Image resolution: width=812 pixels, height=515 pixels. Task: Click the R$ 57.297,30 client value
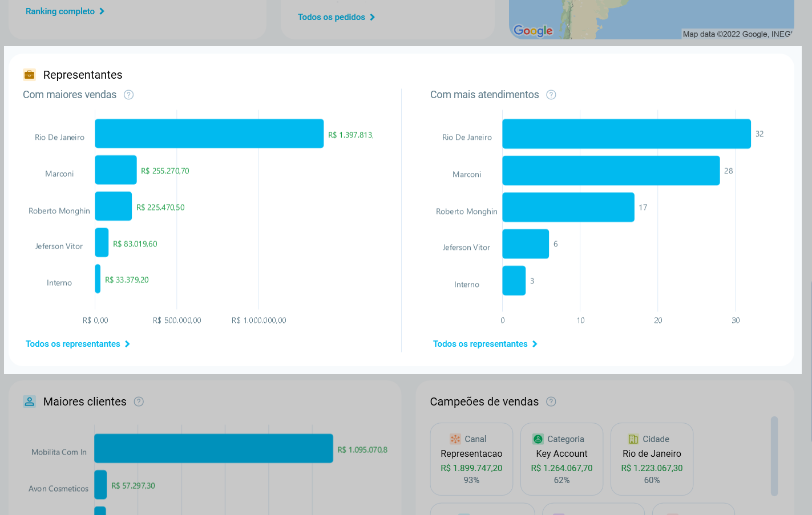tap(133, 486)
